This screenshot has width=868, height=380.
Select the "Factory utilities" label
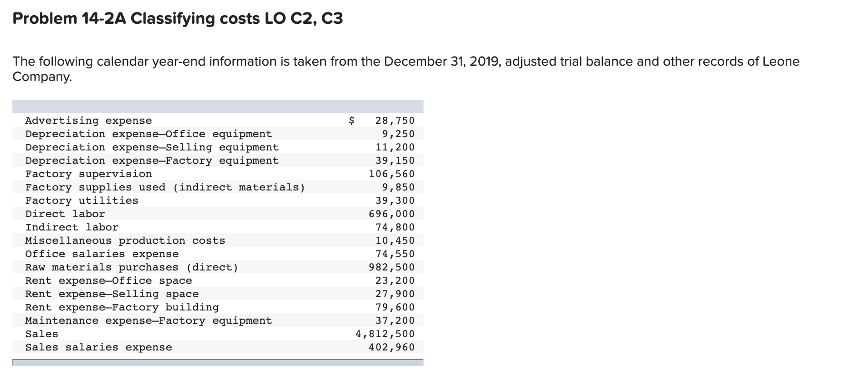[x=82, y=201]
